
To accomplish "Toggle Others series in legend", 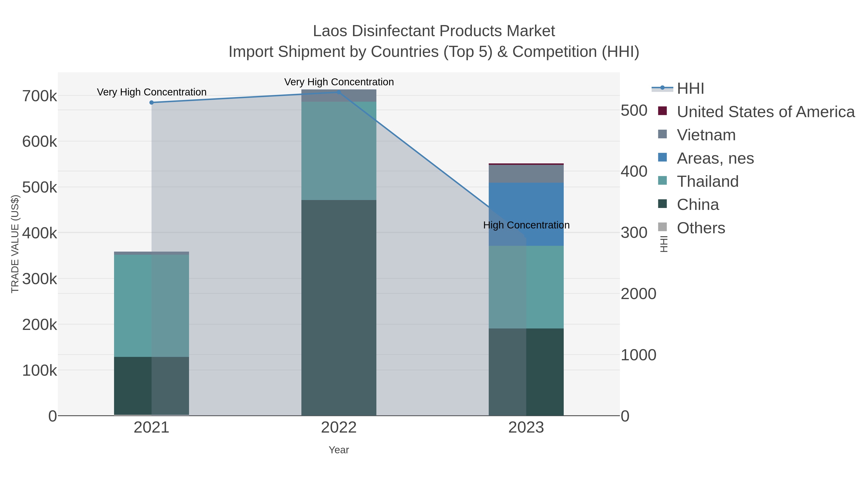I will [x=692, y=228].
